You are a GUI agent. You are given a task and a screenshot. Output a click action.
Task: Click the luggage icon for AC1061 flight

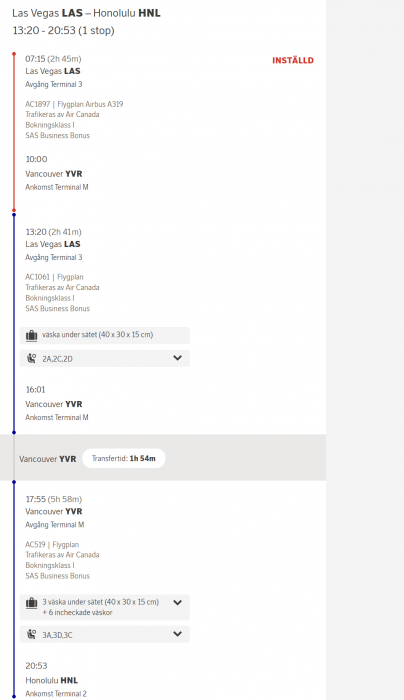31,335
